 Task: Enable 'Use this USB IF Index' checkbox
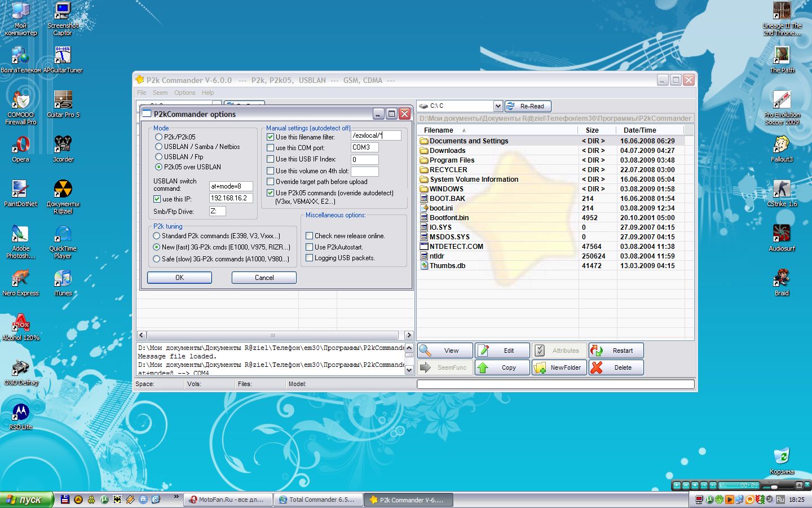coord(271,159)
